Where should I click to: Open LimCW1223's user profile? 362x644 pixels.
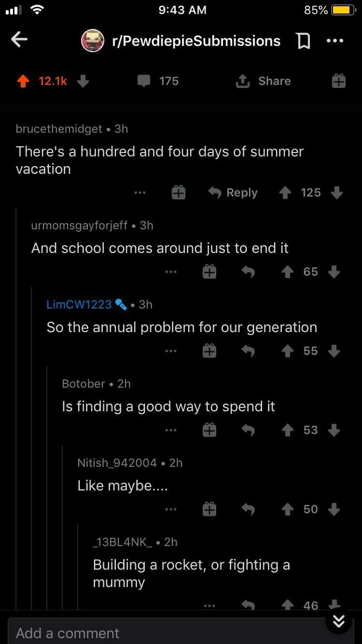[x=79, y=304]
